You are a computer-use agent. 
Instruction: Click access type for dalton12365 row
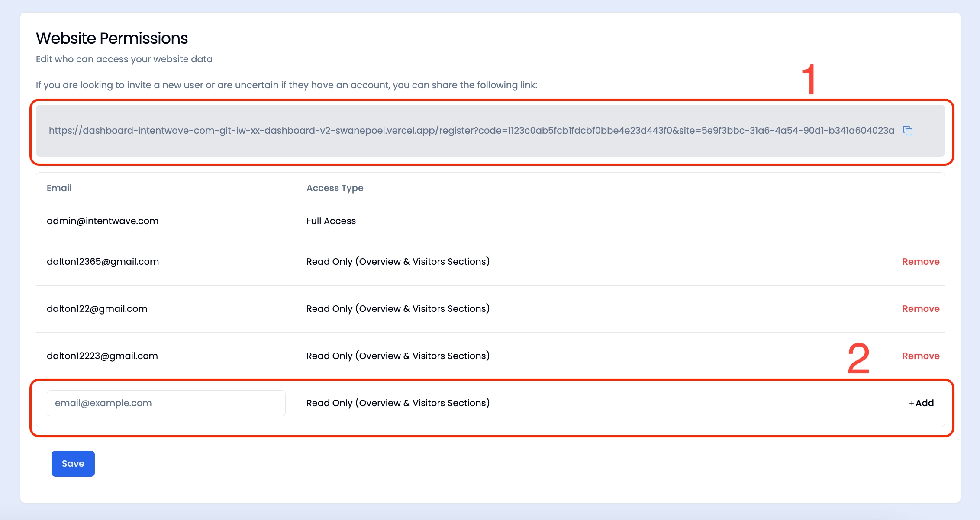(x=398, y=262)
